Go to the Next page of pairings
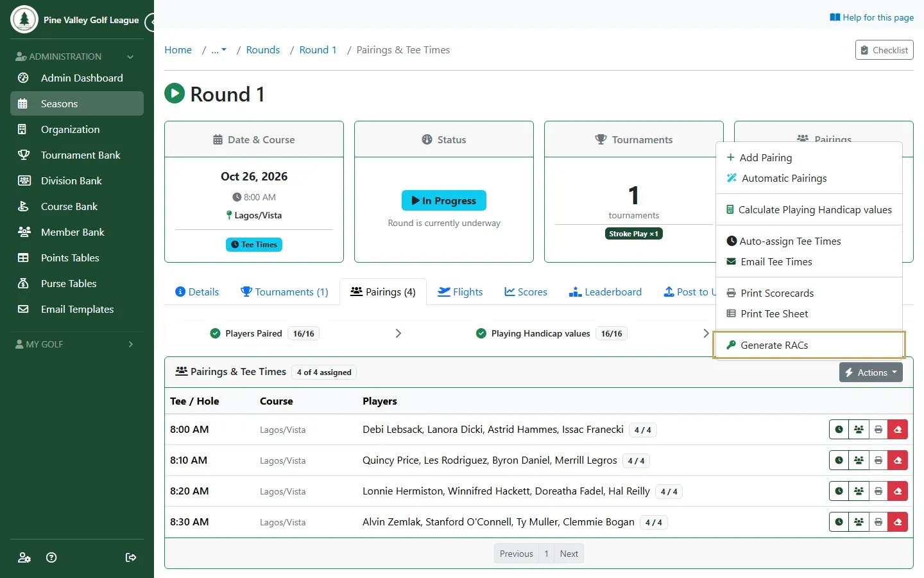The width and height of the screenshot is (924, 578). (x=569, y=554)
